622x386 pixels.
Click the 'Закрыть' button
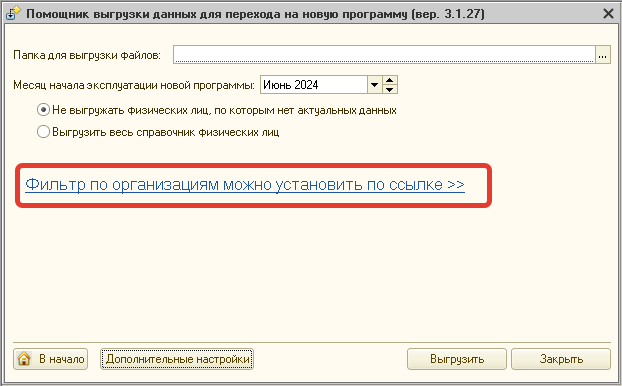pos(561,359)
